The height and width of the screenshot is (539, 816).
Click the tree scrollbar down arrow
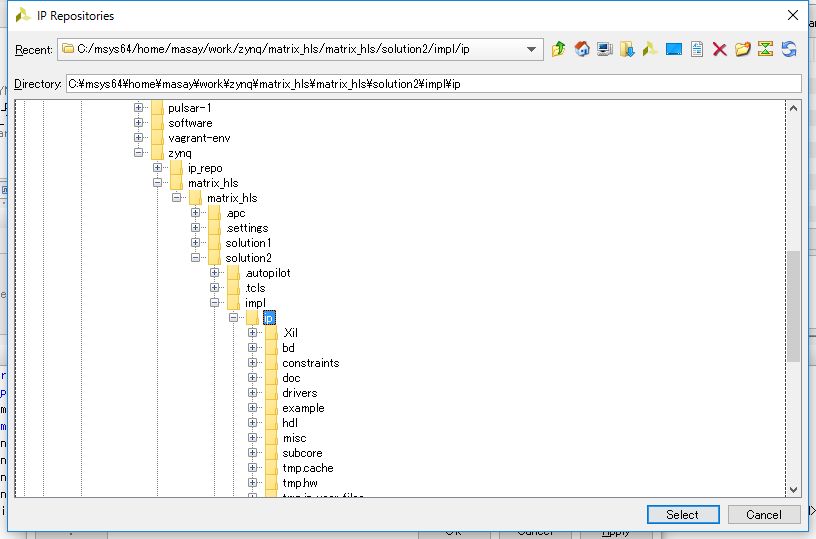793,489
